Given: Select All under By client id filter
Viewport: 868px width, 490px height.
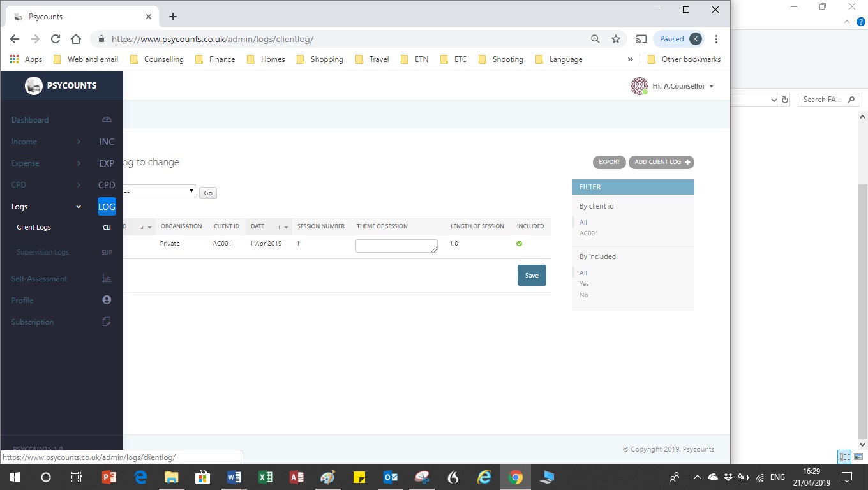Looking at the screenshot, I should [583, 223].
